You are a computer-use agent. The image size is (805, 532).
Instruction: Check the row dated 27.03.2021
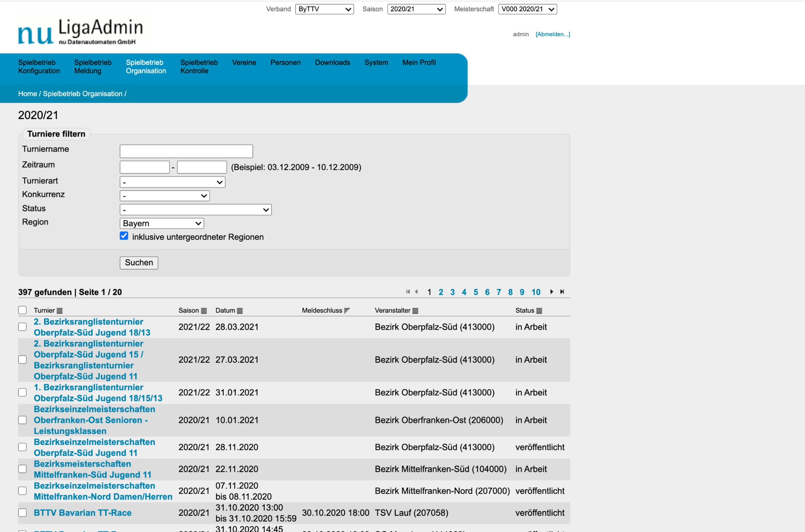pyautogui.click(x=23, y=359)
